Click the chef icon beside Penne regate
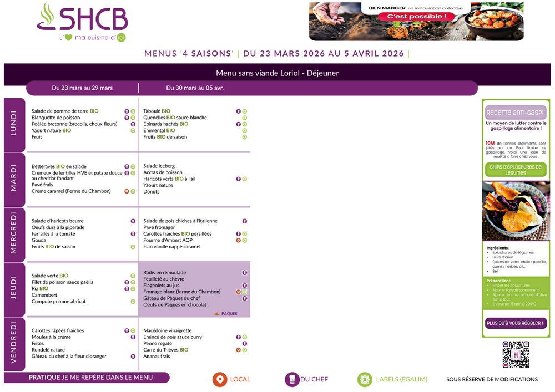 (x=244, y=344)
